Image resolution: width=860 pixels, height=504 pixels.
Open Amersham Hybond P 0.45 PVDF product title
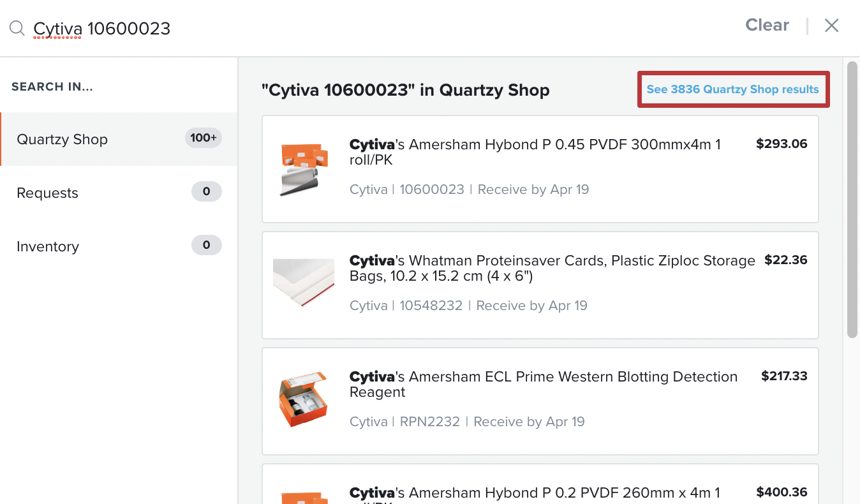coord(535,152)
